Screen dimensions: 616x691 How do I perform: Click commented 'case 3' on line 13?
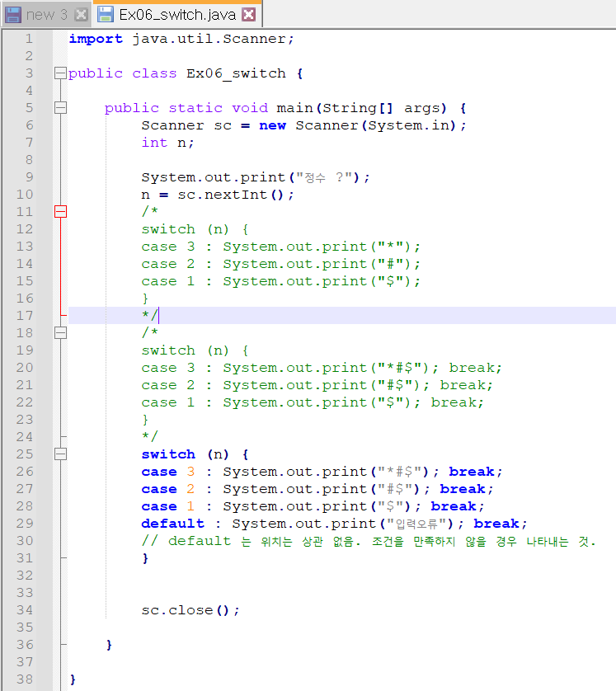[168, 247]
